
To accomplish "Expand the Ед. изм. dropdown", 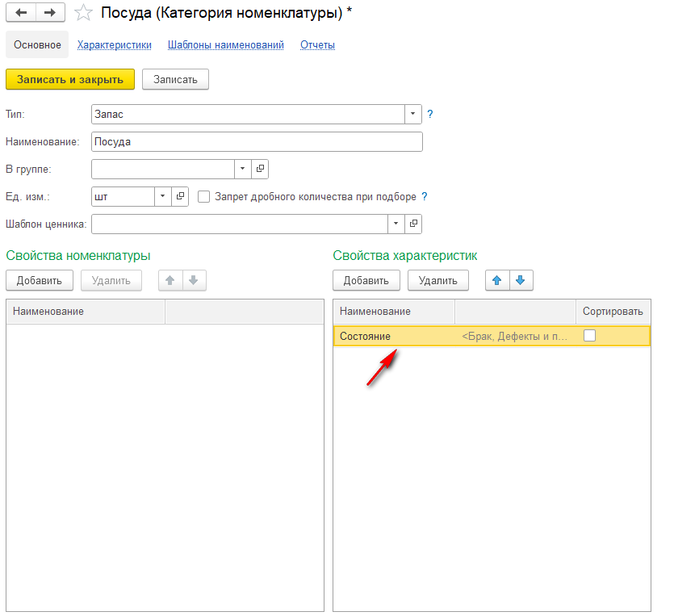I will [x=162, y=196].
